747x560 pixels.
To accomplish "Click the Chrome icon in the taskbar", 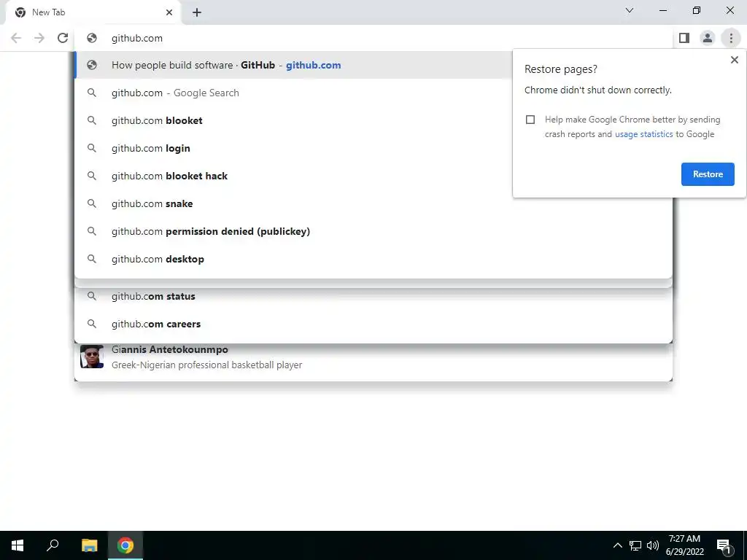I will [x=125, y=545].
